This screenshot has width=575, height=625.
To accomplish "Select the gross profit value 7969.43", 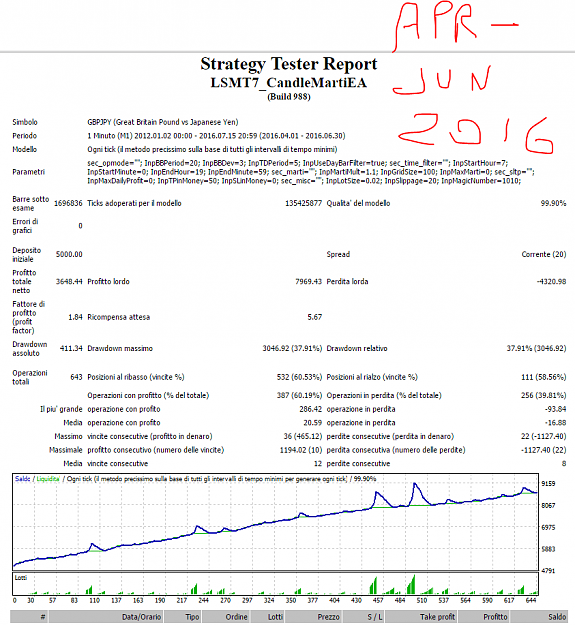I will click(x=308, y=281).
